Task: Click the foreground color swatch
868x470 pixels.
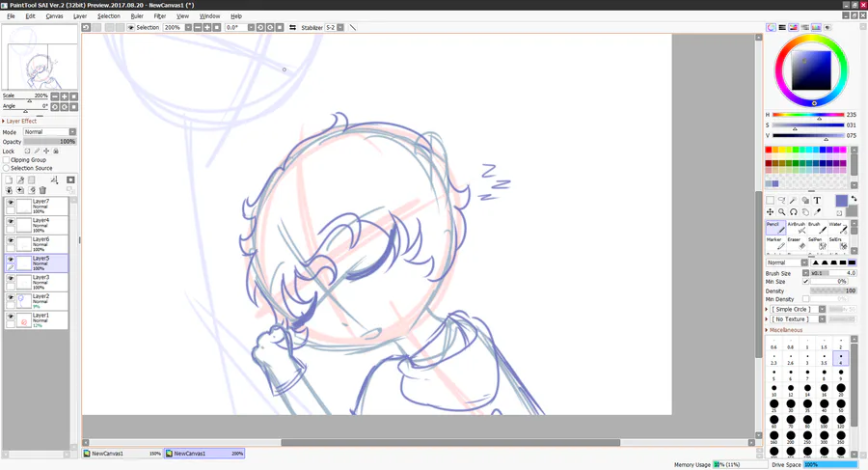Action: coord(841,201)
